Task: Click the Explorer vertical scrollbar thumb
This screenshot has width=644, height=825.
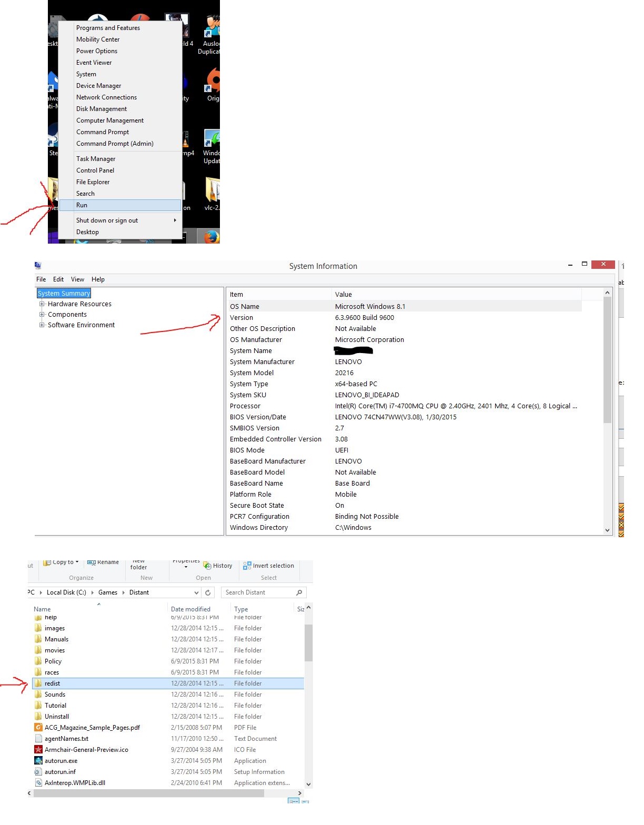Action: (x=308, y=642)
